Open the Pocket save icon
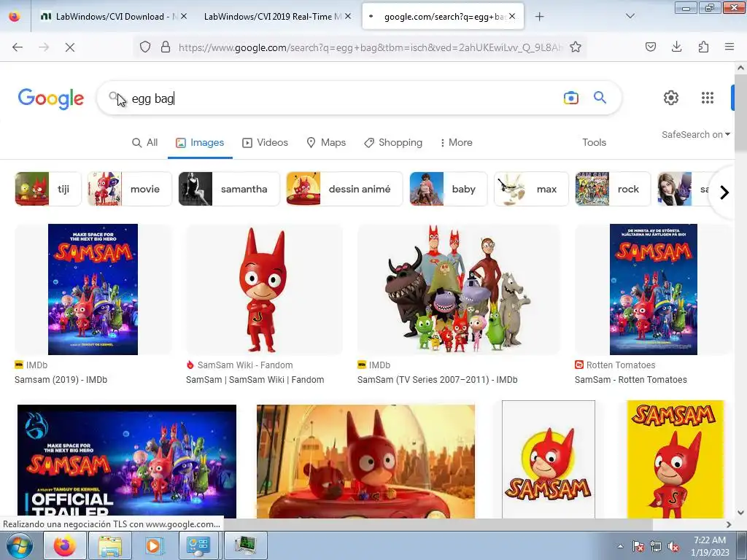Image resolution: width=747 pixels, height=560 pixels. coord(651,47)
